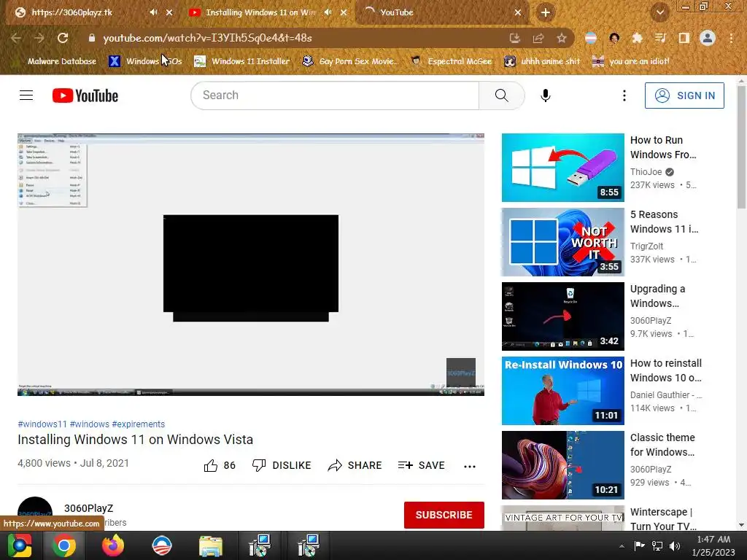
Task: Open the volume icon in system tray
Action: coord(675,546)
